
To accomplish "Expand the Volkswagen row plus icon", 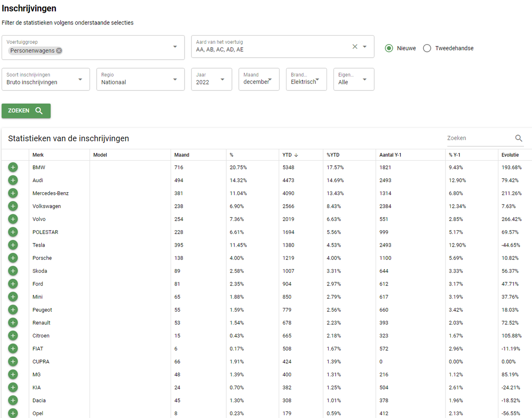I will click(x=13, y=206).
